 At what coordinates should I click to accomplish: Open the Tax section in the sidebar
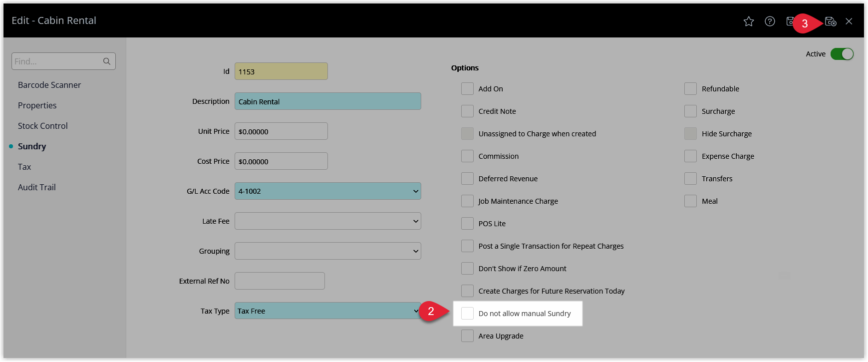24,167
